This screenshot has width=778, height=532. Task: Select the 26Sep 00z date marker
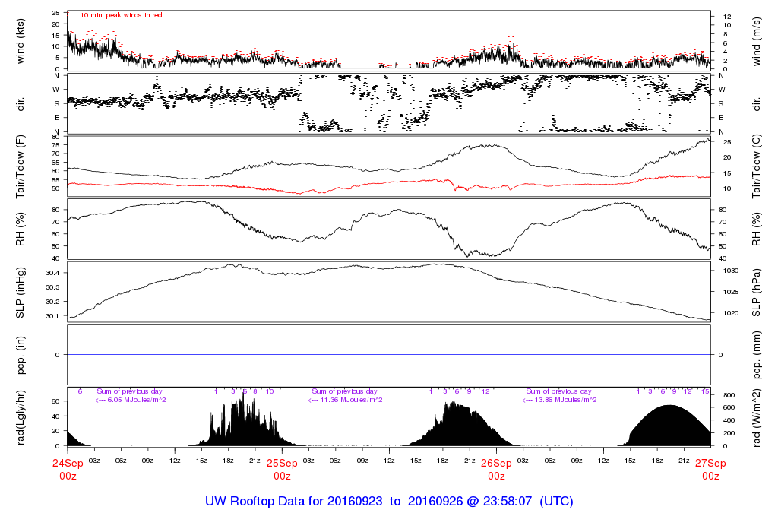click(496, 469)
